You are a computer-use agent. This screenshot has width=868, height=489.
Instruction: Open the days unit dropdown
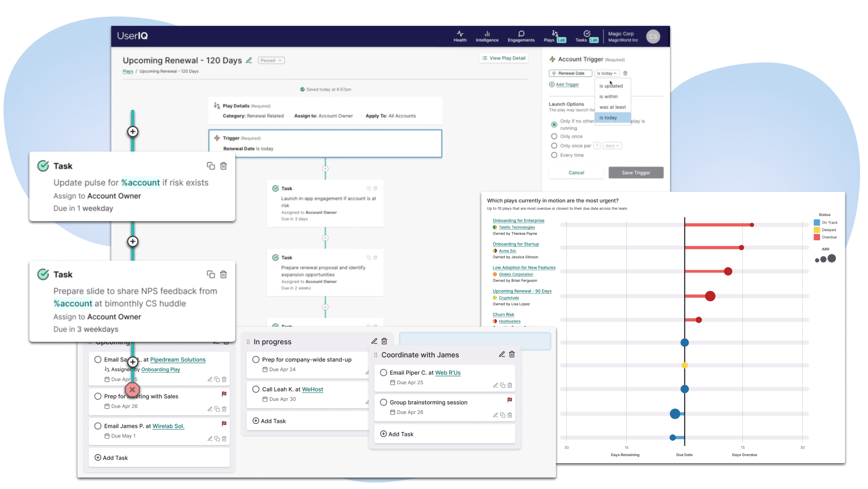pos(612,146)
